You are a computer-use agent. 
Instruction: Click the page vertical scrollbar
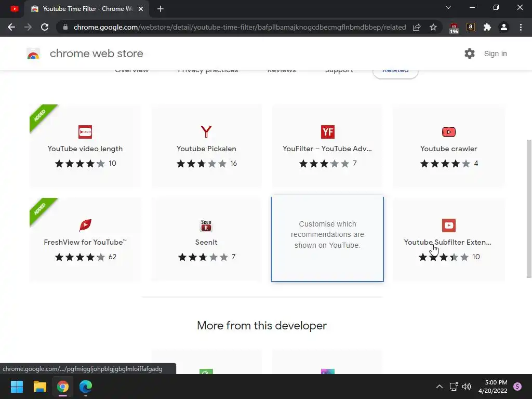[529, 209]
